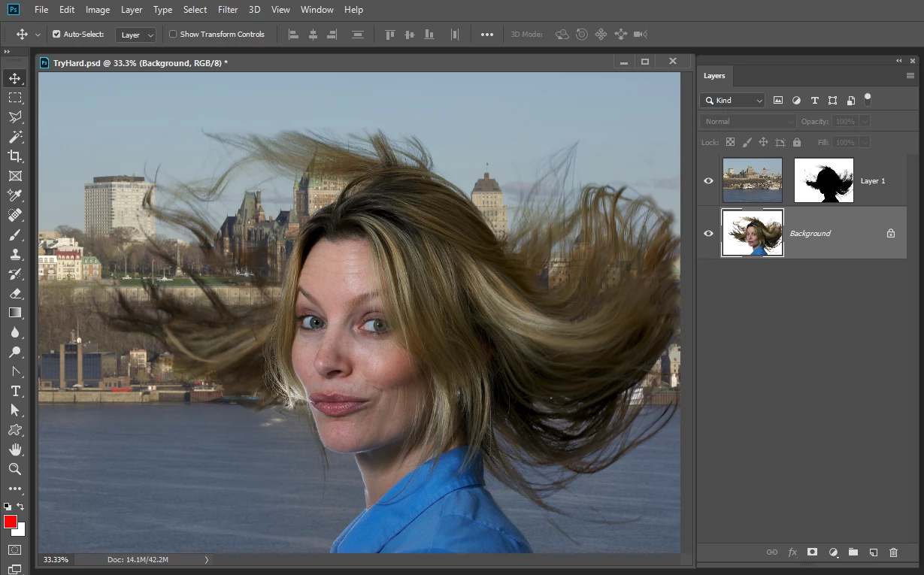Add a layer mask using bottom icon
Screen dimensions: 924x575
pos(812,552)
